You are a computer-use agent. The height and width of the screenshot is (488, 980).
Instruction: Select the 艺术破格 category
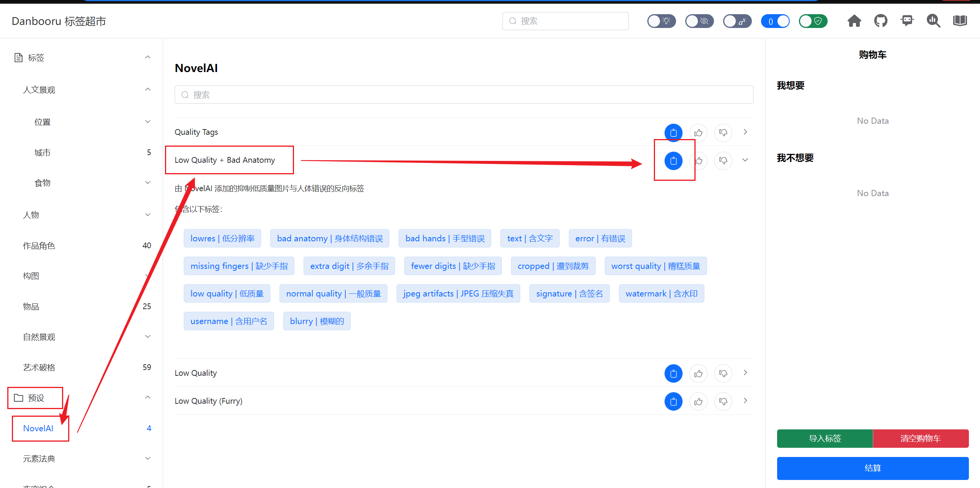point(81,367)
